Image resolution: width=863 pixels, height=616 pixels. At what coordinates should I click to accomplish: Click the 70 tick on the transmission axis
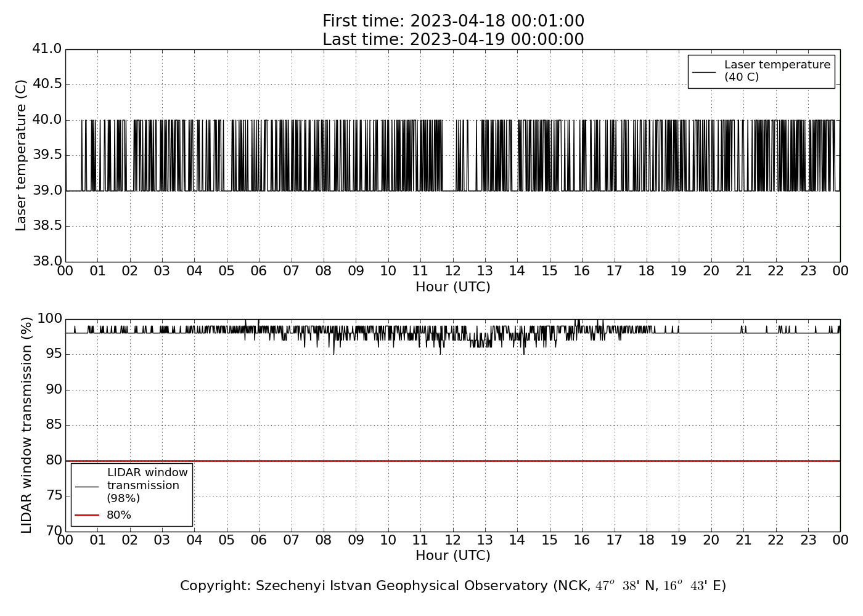(54, 531)
